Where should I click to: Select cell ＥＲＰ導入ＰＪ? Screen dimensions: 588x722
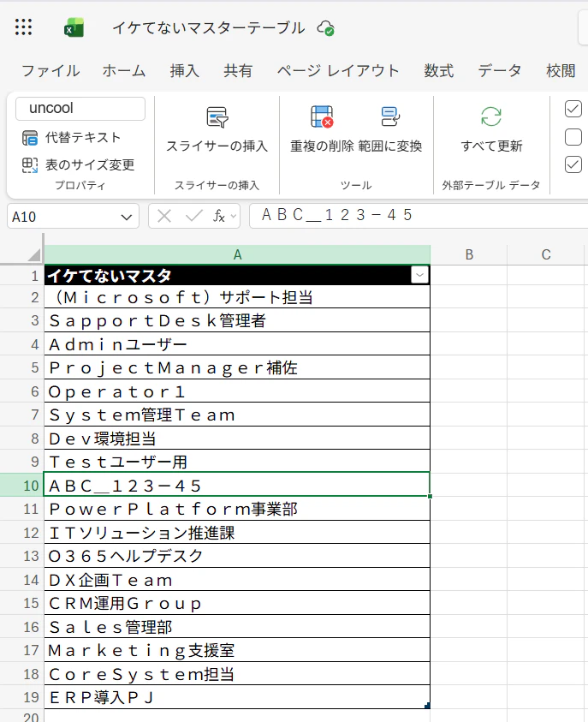(237, 698)
